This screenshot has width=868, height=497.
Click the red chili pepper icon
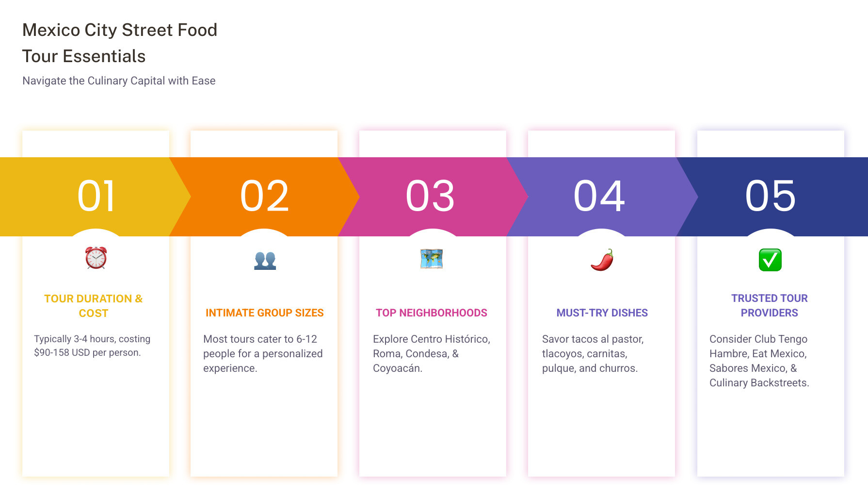pos(602,260)
